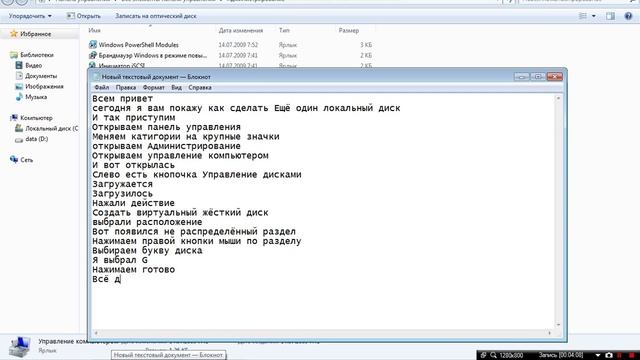Screen dimensions: 640x360
Task: Minimize the Notepad window
Action: [x=521, y=77]
